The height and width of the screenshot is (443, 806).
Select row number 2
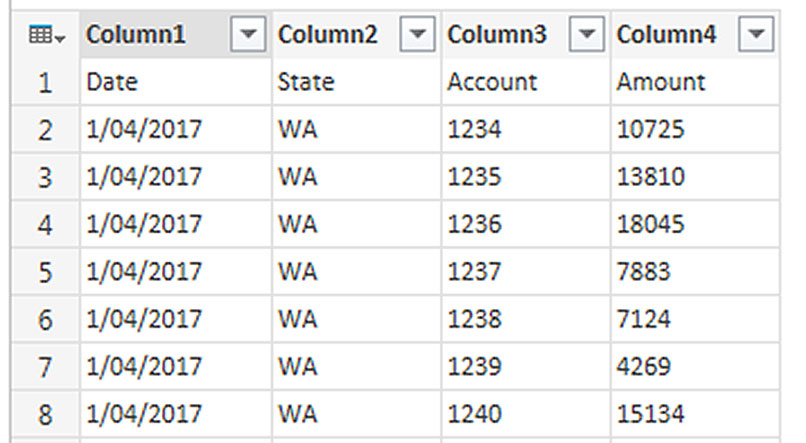pos(46,130)
